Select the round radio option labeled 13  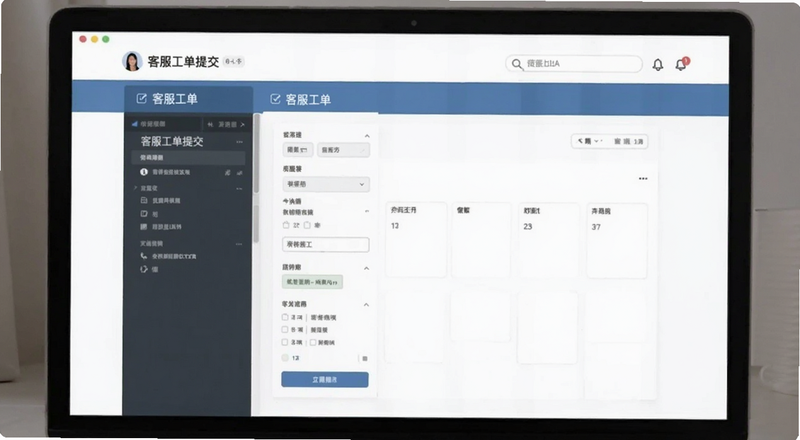point(286,358)
